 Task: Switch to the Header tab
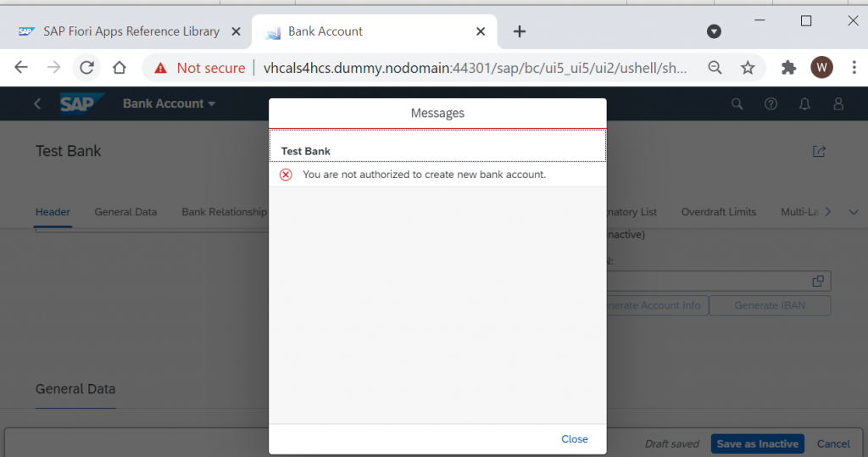pyautogui.click(x=53, y=212)
